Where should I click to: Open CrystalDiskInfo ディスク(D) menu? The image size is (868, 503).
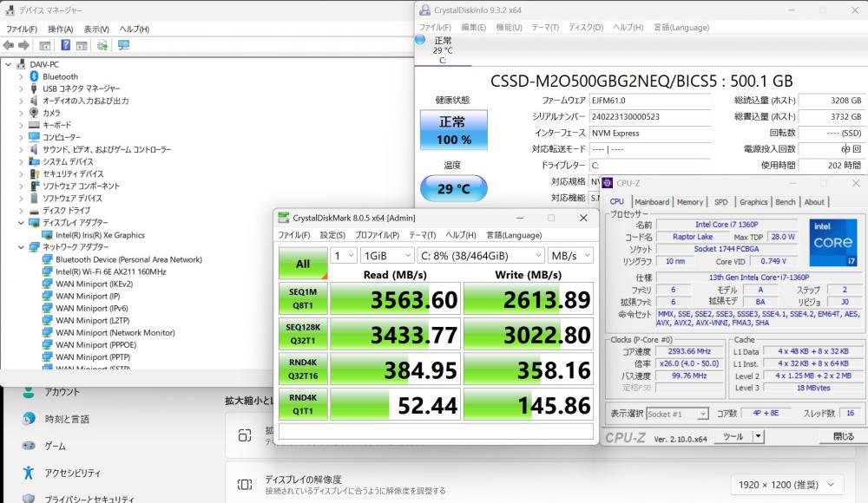coord(586,27)
